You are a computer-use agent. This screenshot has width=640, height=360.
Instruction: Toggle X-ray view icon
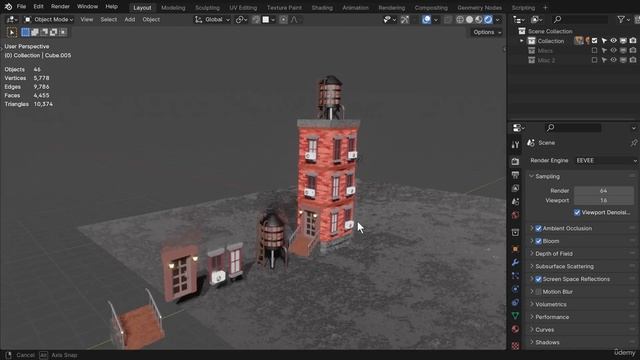(448, 20)
